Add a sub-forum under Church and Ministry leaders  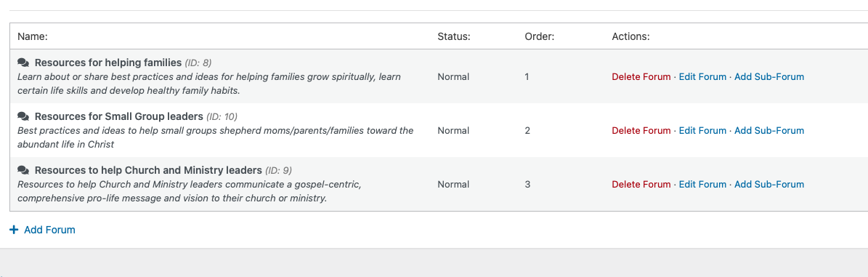[769, 185]
